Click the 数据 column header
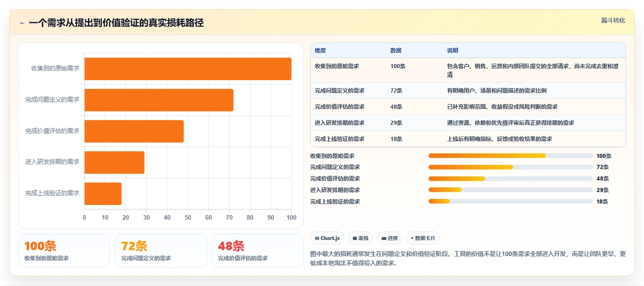644x286 pixels. (x=396, y=51)
